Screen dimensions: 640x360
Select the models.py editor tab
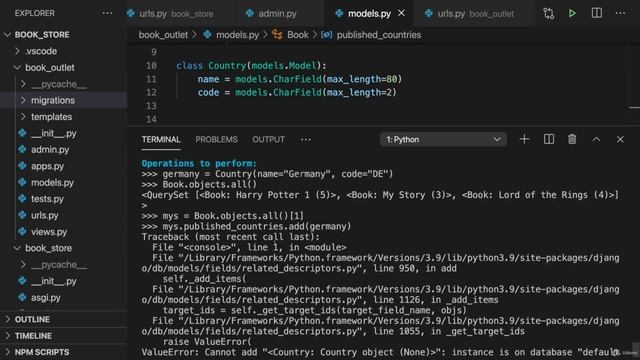pyautogui.click(x=369, y=13)
